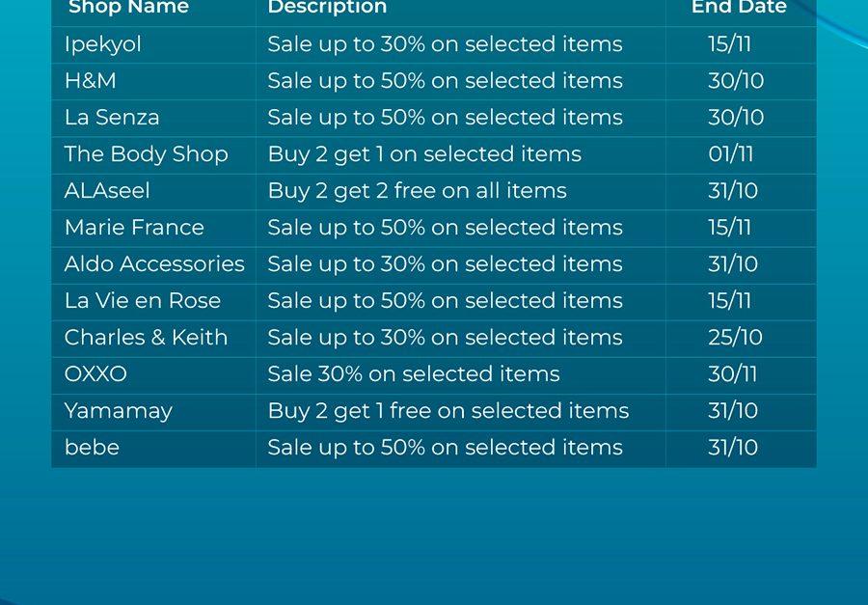The width and height of the screenshot is (868, 605).
Task: Select the OXXO shop name
Action: pos(95,374)
